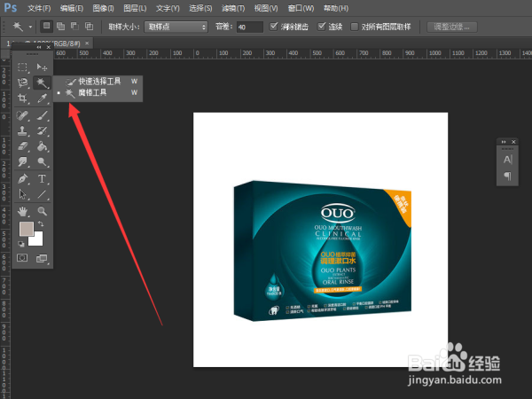Reset default foreground and background colors

point(21,244)
